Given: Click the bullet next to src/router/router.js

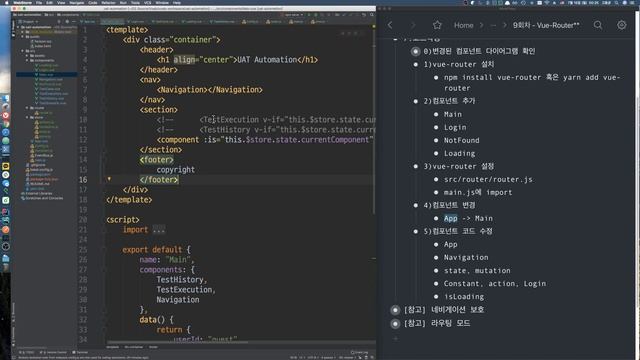Looking at the screenshot, I should 436,180.
